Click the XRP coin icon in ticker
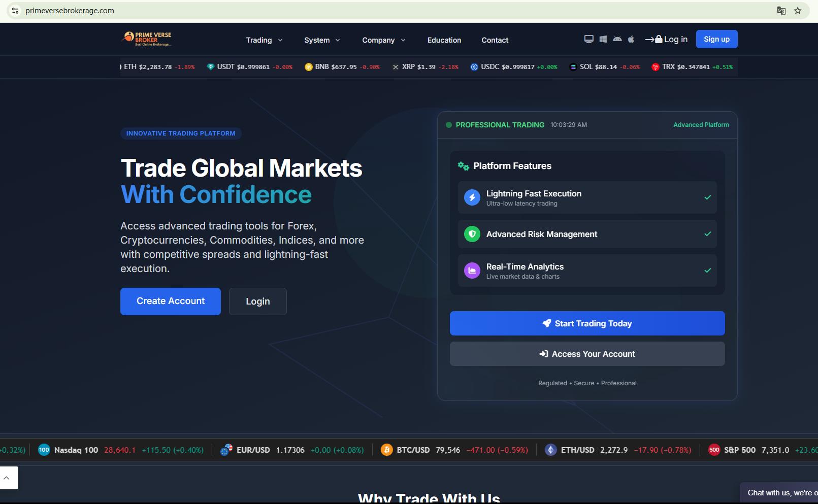 click(396, 67)
